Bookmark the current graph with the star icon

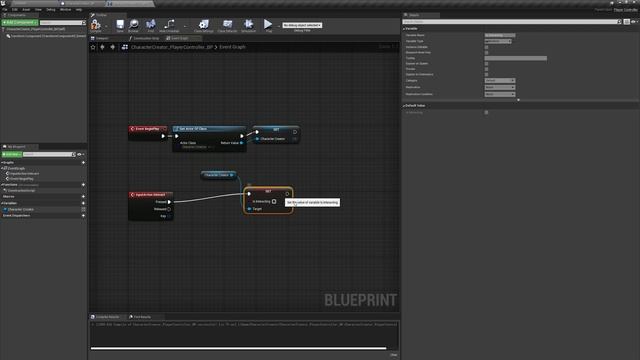pos(93,47)
